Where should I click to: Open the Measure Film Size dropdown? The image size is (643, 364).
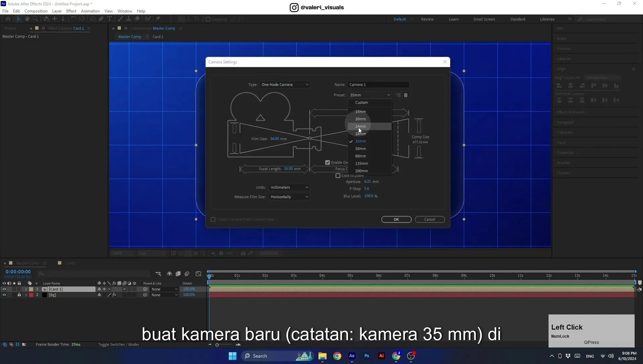click(289, 197)
